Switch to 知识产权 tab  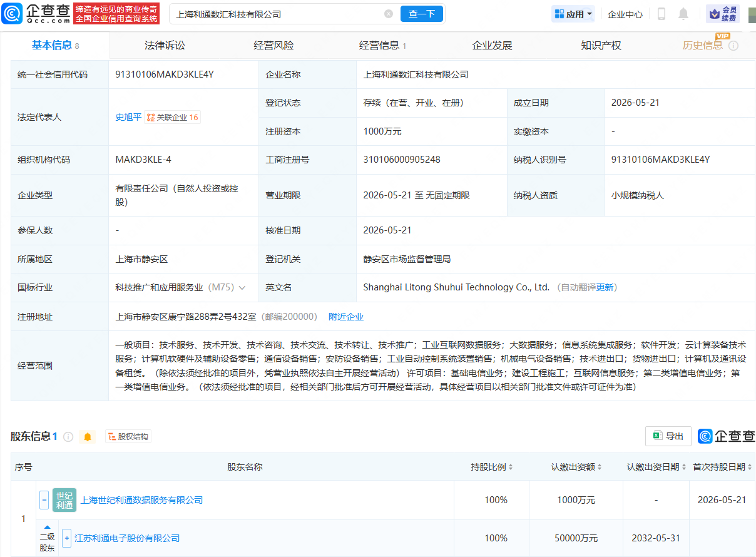[601, 45]
